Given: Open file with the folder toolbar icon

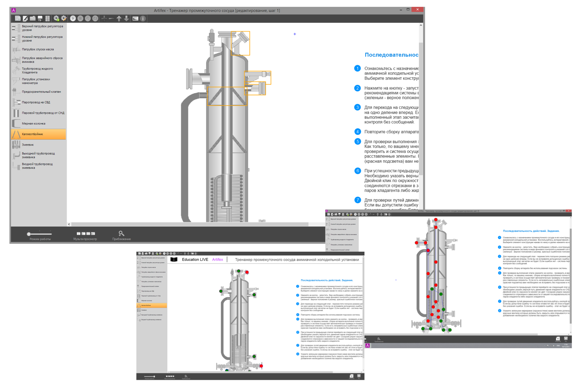Looking at the screenshot, I should point(33,18).
